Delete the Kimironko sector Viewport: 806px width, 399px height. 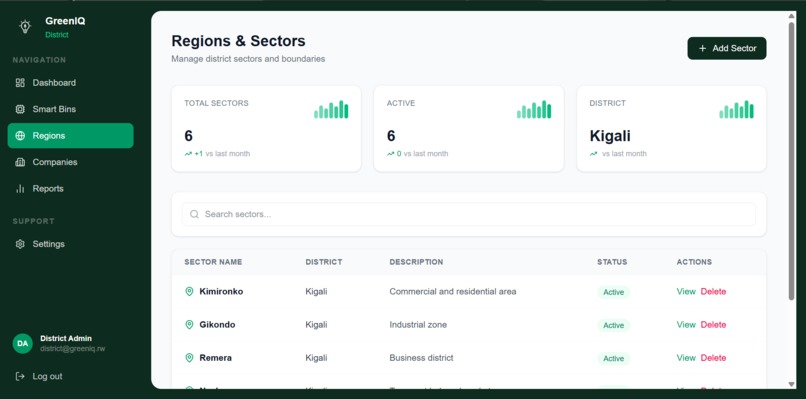(713, 292)
